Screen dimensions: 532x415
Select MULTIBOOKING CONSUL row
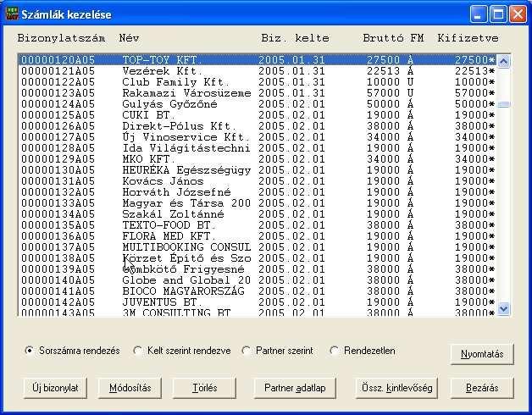(x=258, y=247)
